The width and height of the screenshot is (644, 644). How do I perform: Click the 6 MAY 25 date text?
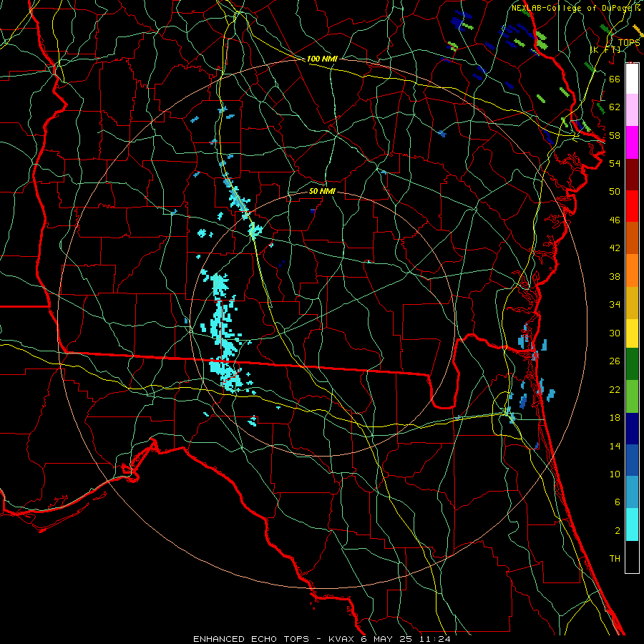tap(388, 639)
